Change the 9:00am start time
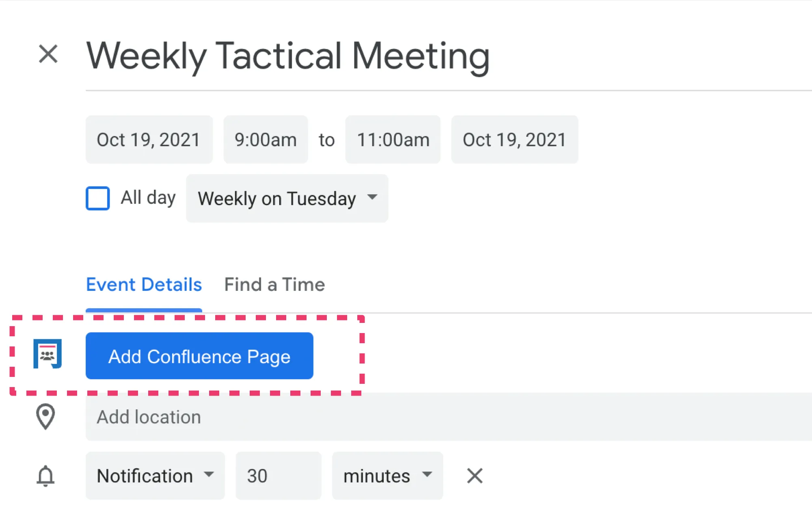 click(x=265, y=139)
